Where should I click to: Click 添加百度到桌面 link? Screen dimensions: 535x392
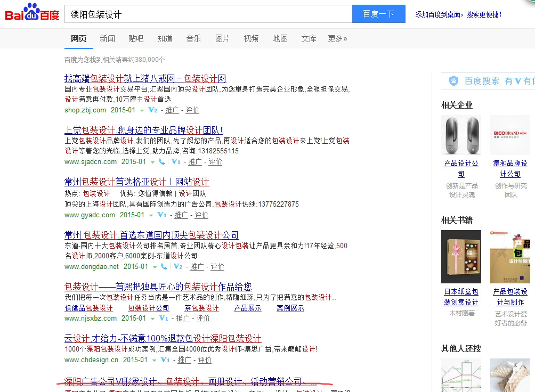pos(458,14)
